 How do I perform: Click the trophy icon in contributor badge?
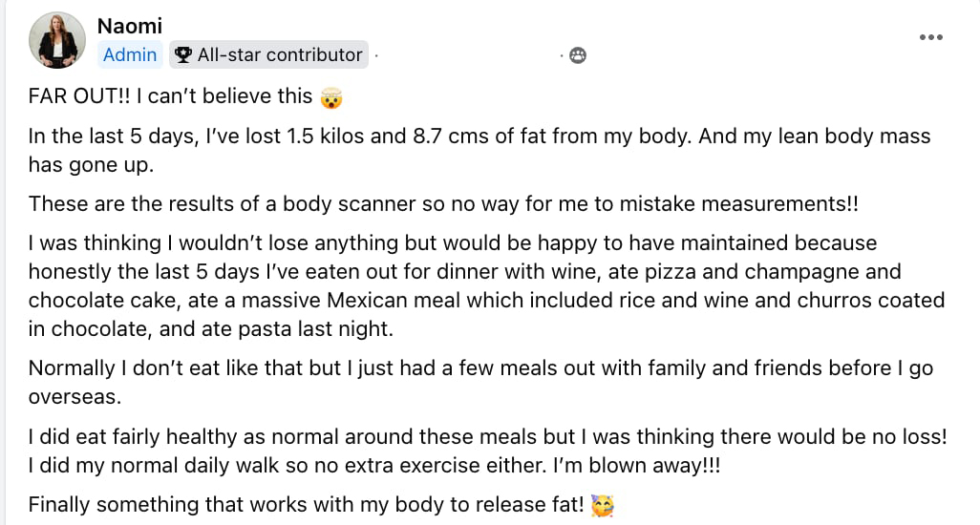184,55
